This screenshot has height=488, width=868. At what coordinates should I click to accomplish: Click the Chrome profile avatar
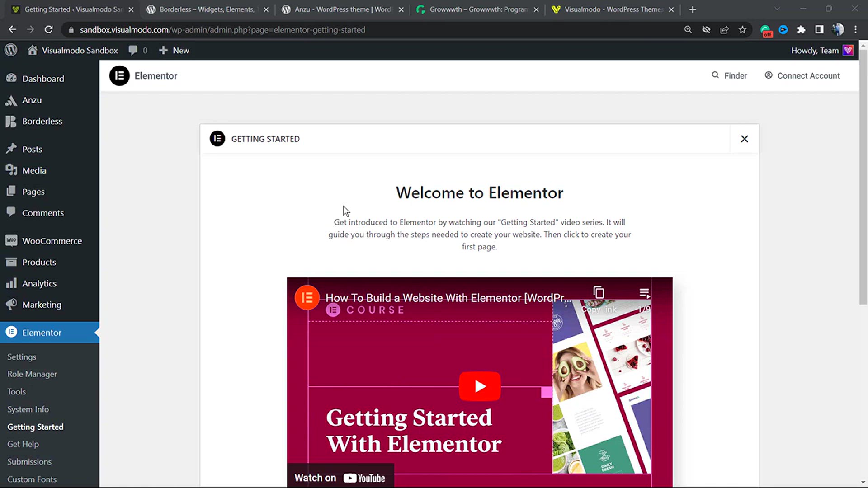pyautogui.click(x=838, y=30)
